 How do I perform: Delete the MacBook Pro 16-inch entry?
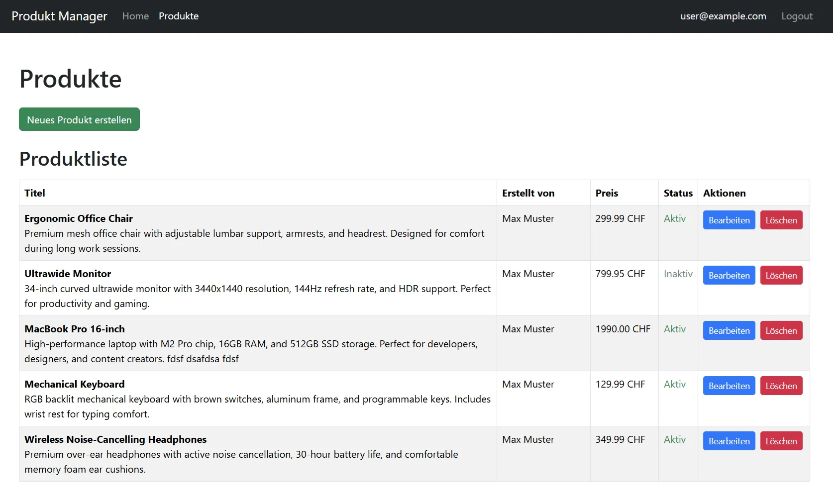[781, 330]
